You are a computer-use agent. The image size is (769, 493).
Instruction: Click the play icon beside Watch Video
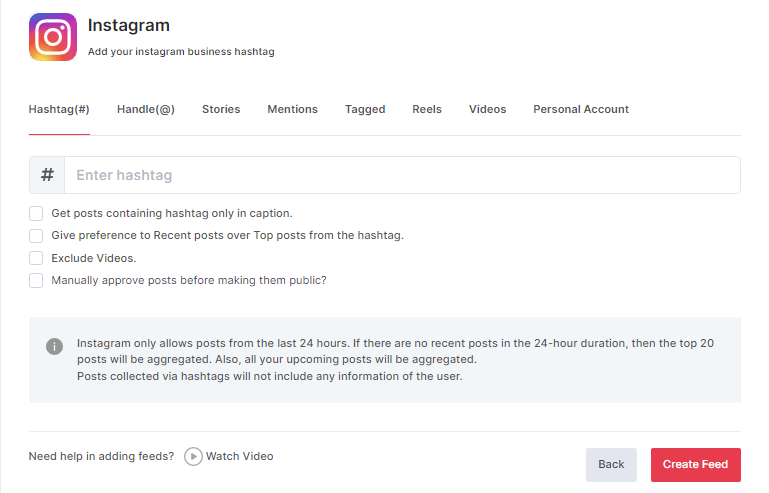pos(193,456)
